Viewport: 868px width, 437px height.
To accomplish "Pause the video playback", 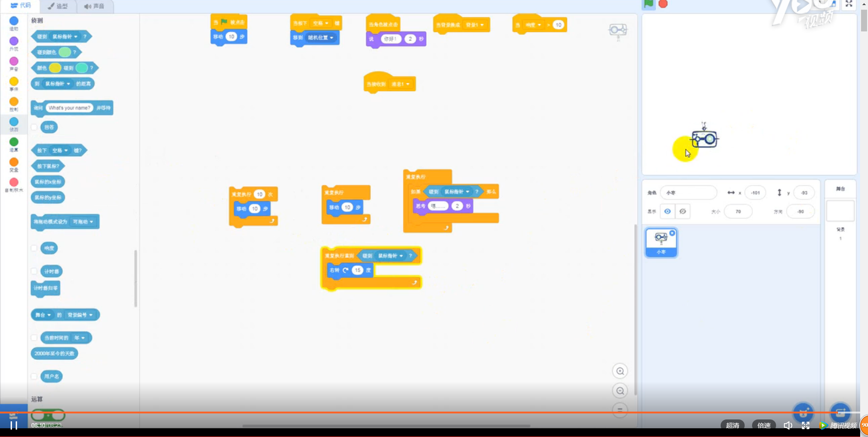I will coord(14,426).
